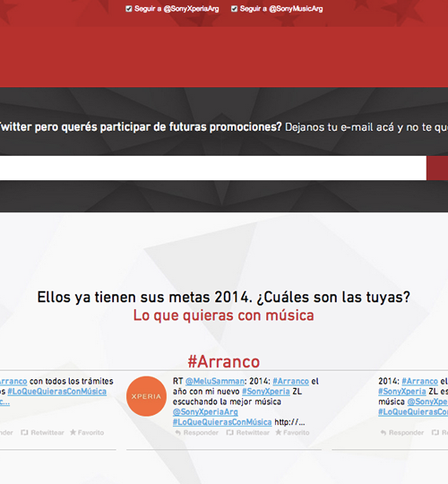Click Responder icon under the middle tweet

(x=177, y=433)
